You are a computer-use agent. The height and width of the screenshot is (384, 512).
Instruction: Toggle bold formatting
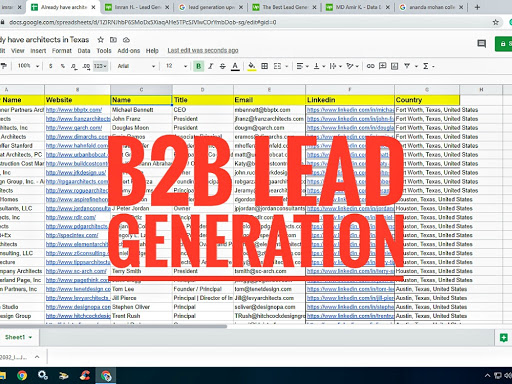pos(199,66)
